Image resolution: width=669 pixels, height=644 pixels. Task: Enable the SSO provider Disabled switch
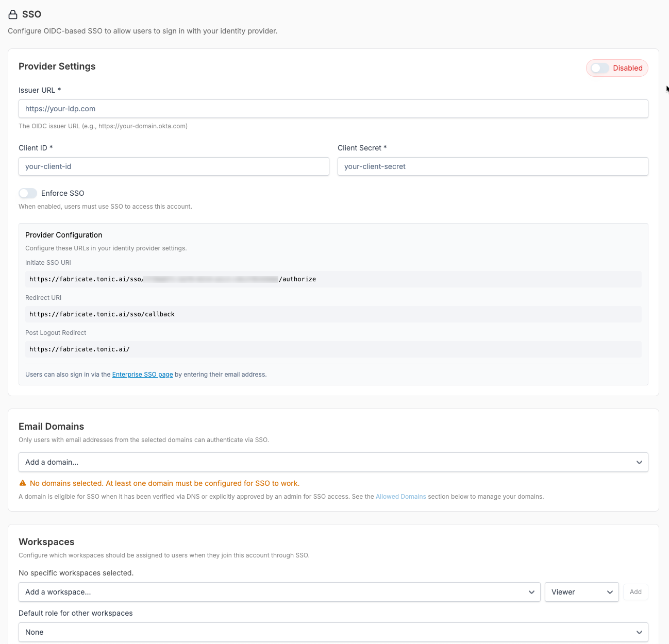click(600, 68)
